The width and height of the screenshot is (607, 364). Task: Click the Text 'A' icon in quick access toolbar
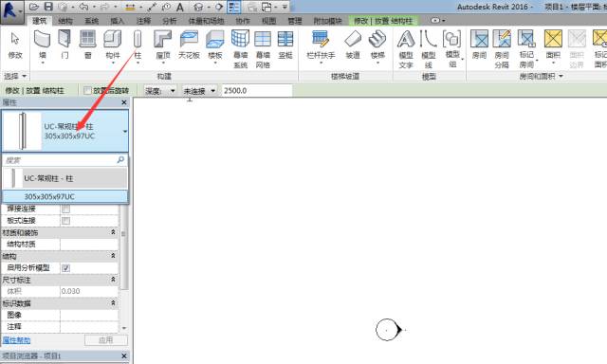click(179, 7)
